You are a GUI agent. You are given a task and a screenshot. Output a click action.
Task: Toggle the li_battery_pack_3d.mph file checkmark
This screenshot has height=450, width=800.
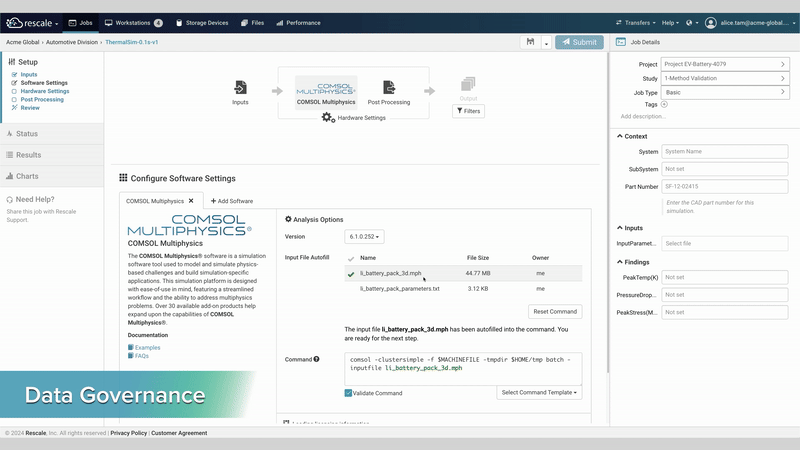coord(351,274)
